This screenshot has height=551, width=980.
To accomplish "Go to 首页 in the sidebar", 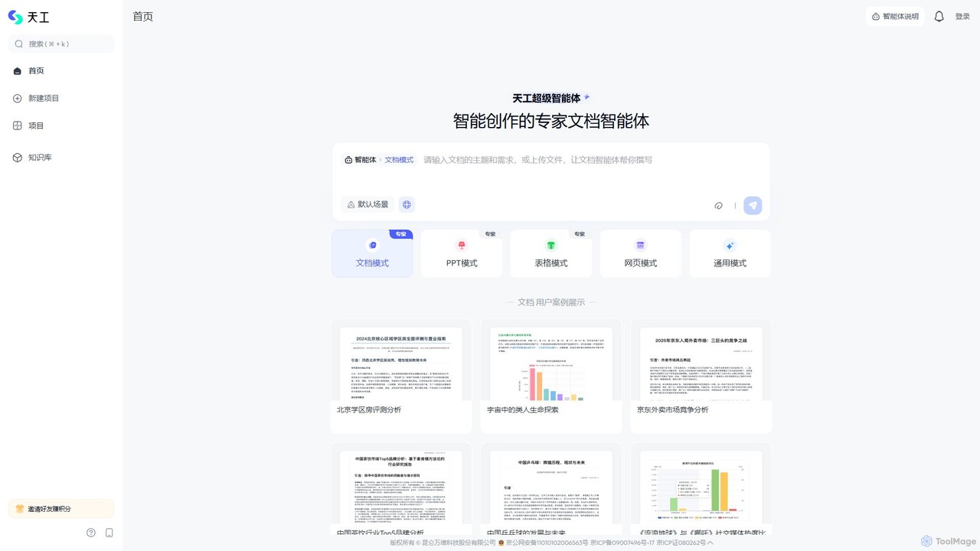I will pyautogui.click(x=61, y=70).
